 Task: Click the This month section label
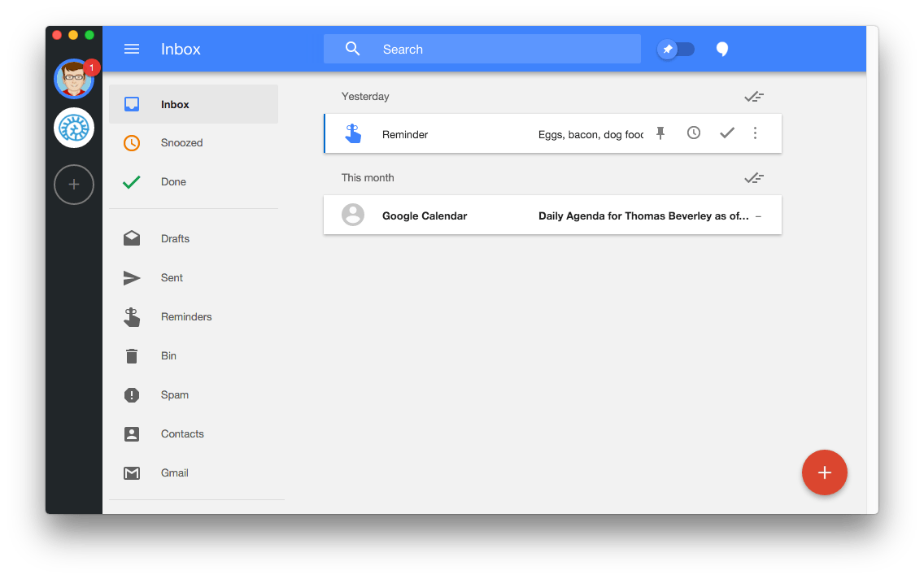(368, 178)
